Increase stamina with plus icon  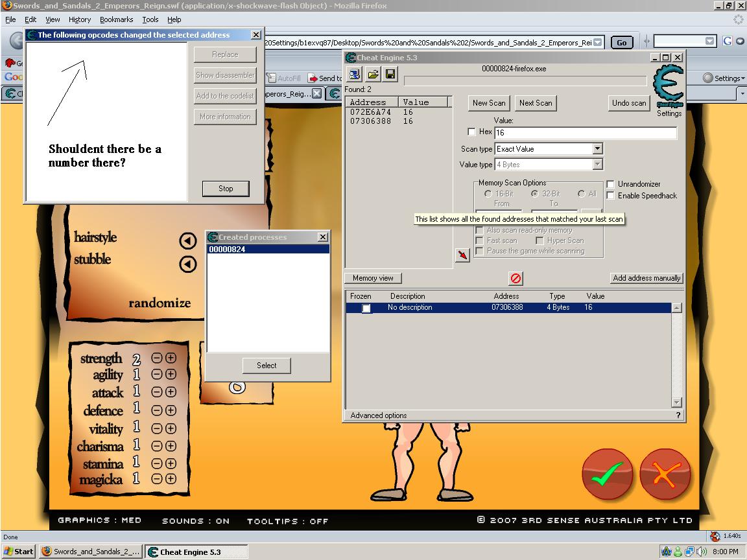[171, 463]
